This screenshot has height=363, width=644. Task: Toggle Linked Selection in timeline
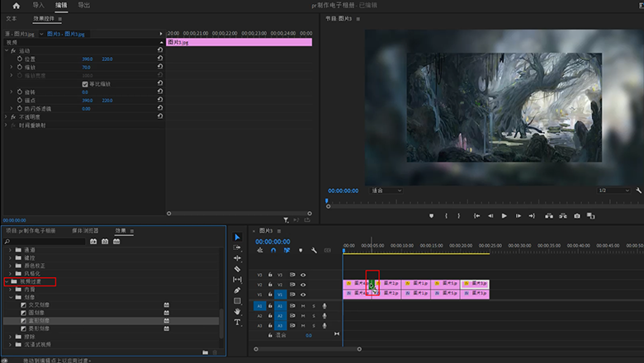coord(286,250)
